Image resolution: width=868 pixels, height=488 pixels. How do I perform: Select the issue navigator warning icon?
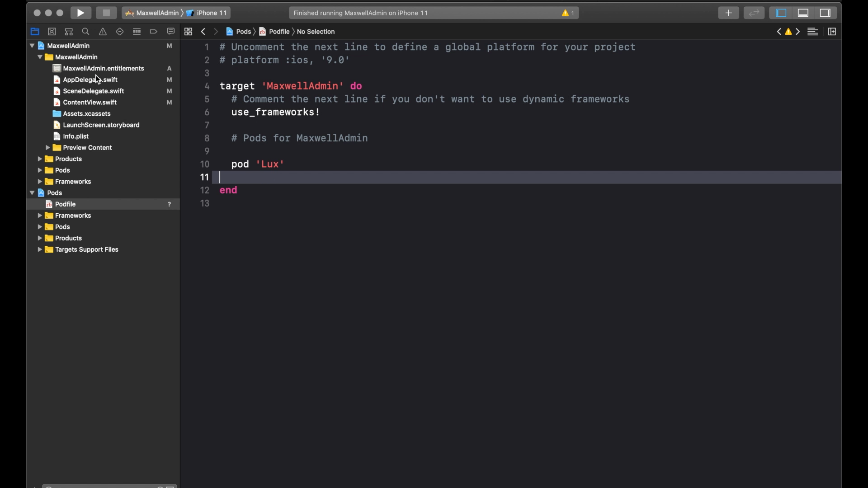pyautogui.click(x=103, y=31)
